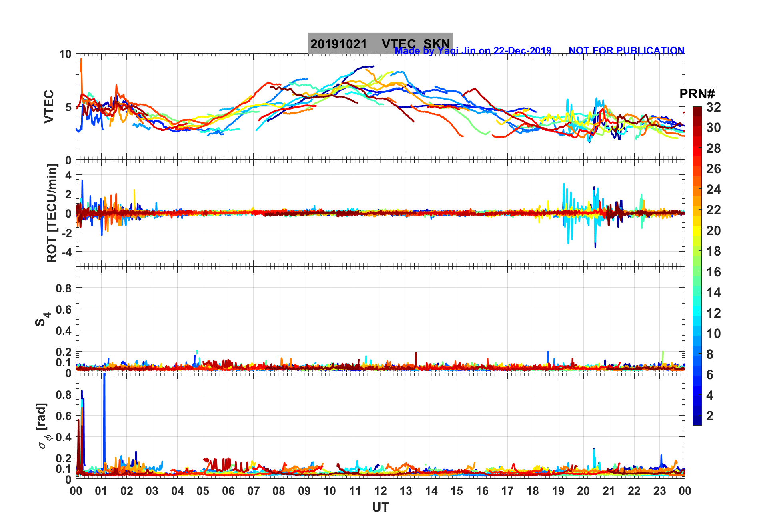This screenshot has height=532, width=761.
Task: Click inside the ROT plot panel
Action: (380, 213)
